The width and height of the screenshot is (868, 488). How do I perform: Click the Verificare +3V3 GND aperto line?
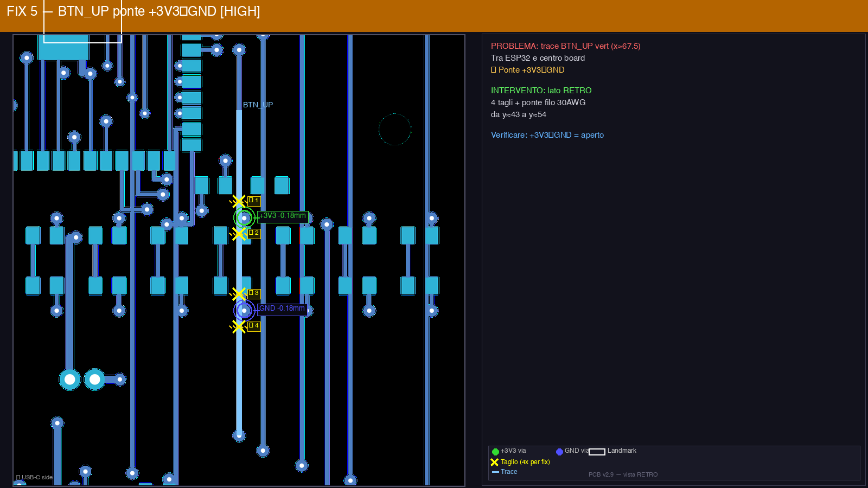(x=547, y=135)
